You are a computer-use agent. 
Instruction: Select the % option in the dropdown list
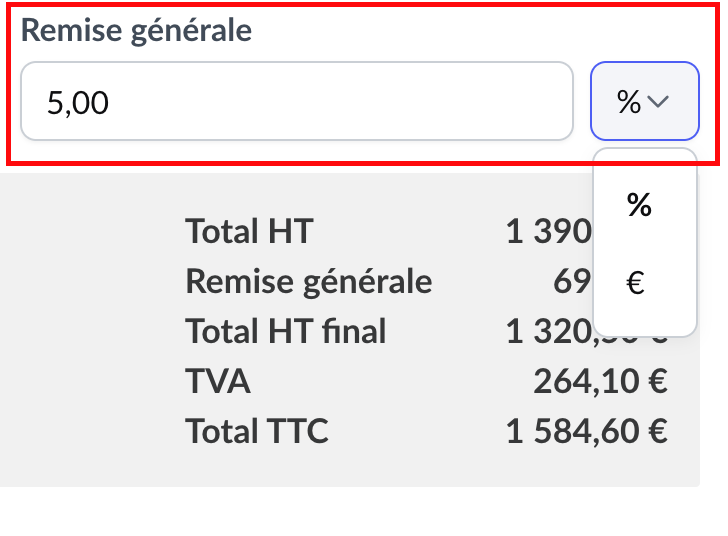point(640,205)
